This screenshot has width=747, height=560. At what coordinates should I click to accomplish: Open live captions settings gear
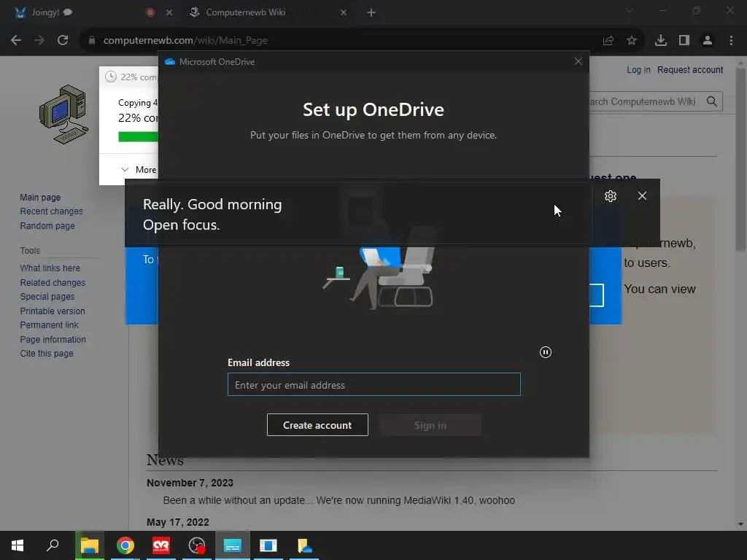coord(611,196)
